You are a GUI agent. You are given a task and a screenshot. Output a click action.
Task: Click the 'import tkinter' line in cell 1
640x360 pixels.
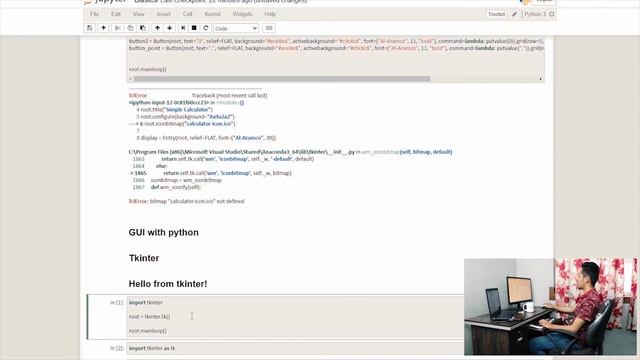[146, 302]
